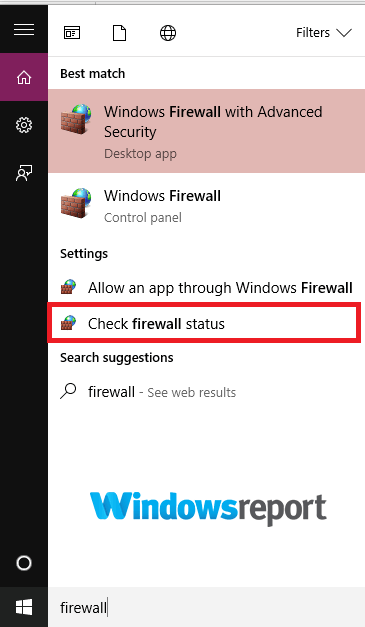
Task: Open Windows Firewall Control panel result
Action: [x=206, y=206]
